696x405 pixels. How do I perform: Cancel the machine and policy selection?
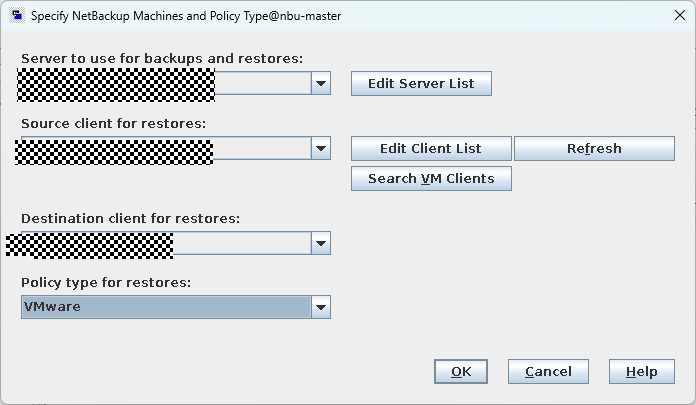(x=548, y=372)
